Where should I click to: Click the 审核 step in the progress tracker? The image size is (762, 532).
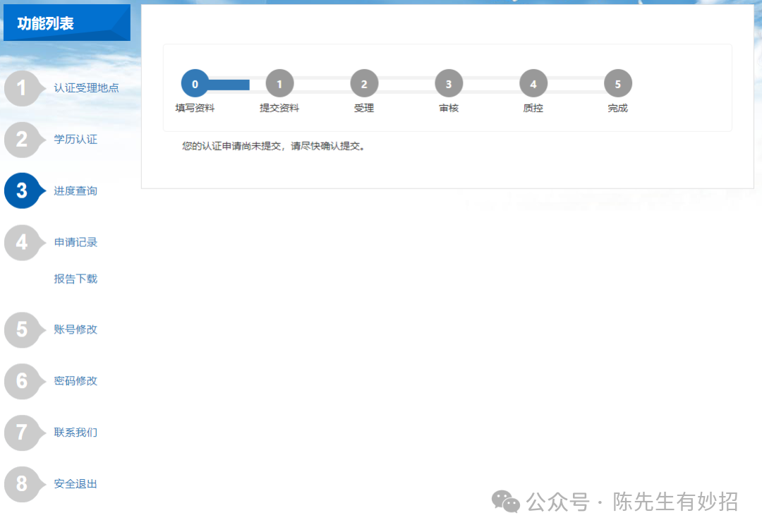pyautogui.click(x=449, y=83)
